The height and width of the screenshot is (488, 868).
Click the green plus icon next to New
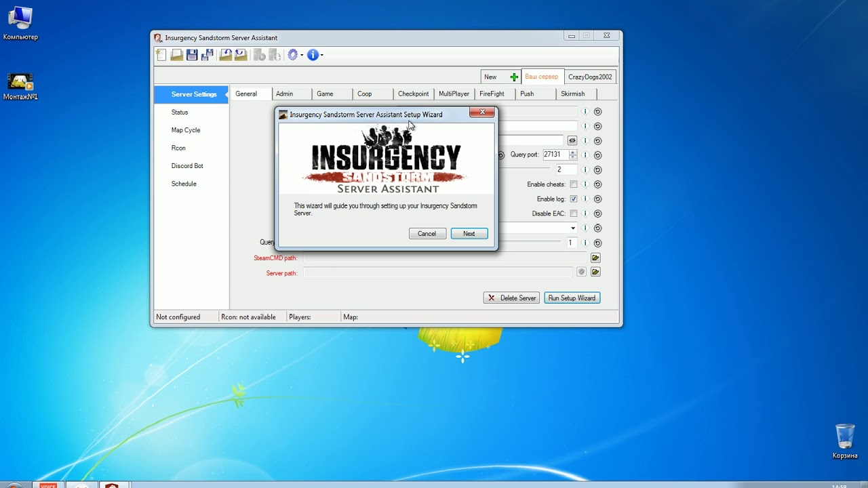514,77
